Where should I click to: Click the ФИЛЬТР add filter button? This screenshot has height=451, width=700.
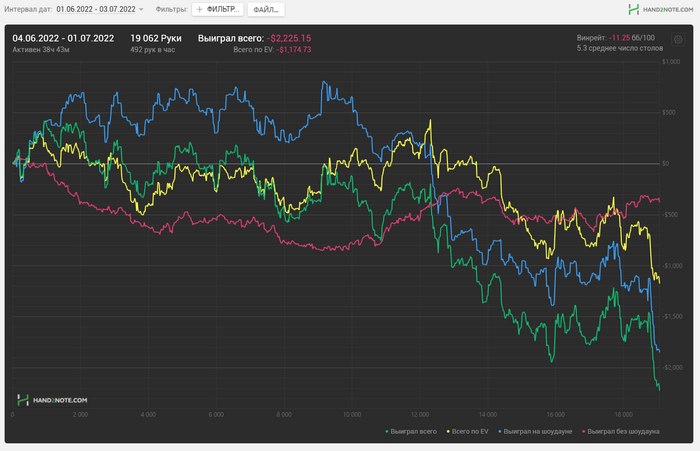click(218, 9)
